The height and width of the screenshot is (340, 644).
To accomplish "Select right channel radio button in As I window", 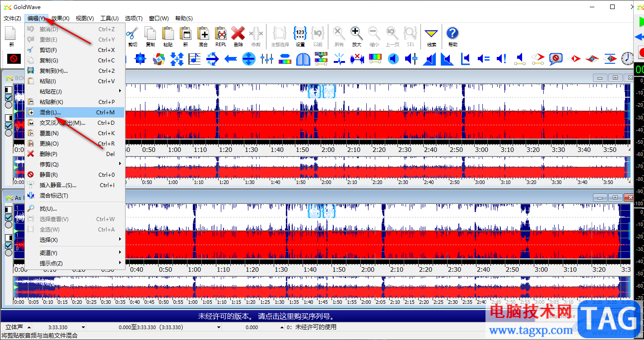I will 9,253.
